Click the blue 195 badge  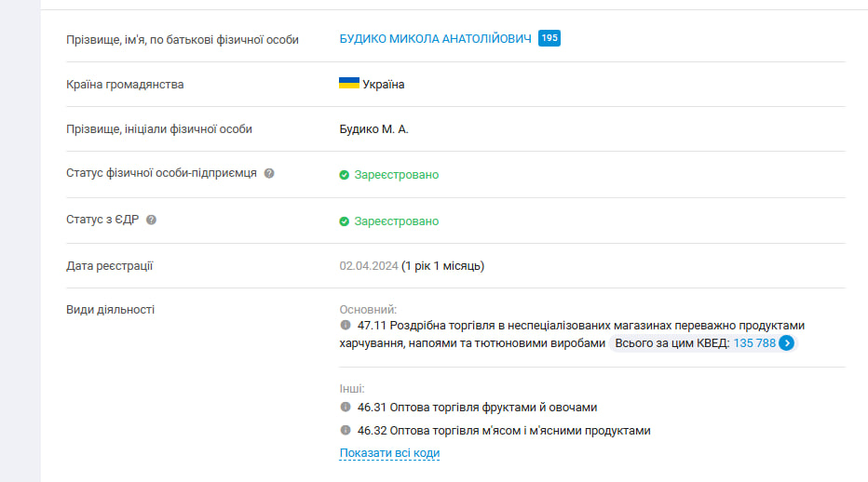point(549,38)
